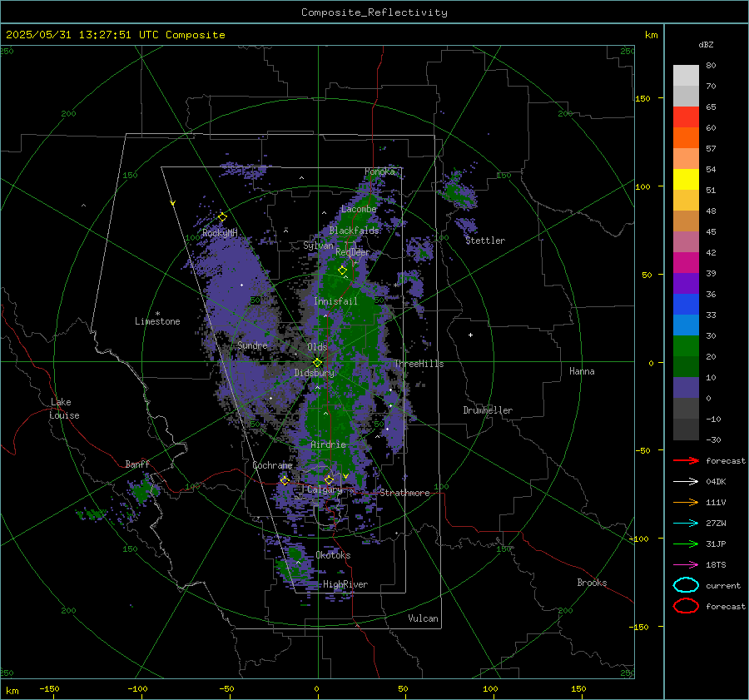749x700 pixels.
Task: Select the orange swatch between 60 and 57
Action: tap(686, 137)
